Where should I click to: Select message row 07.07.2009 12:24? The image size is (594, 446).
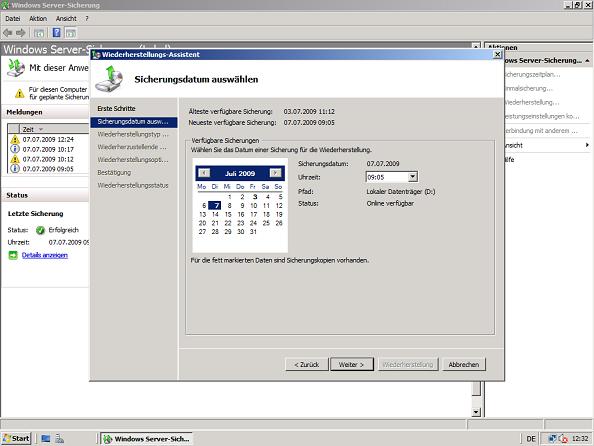(x=48, y=139)
